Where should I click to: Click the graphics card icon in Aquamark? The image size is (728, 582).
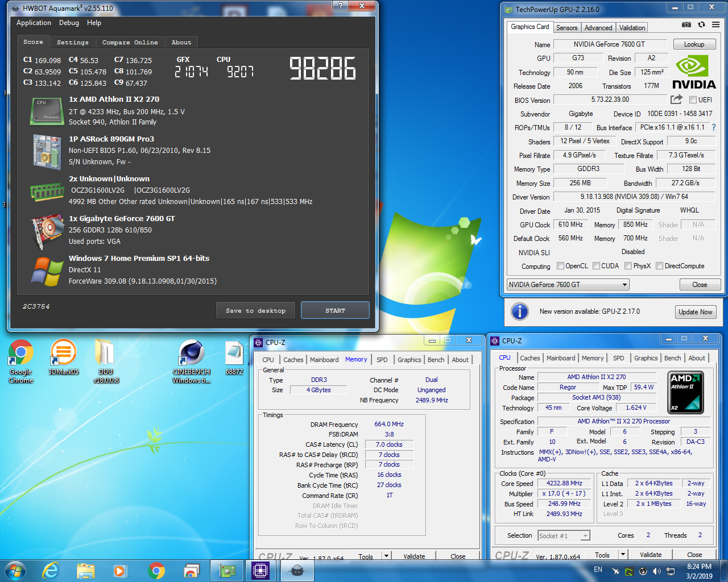pos(47,232)
